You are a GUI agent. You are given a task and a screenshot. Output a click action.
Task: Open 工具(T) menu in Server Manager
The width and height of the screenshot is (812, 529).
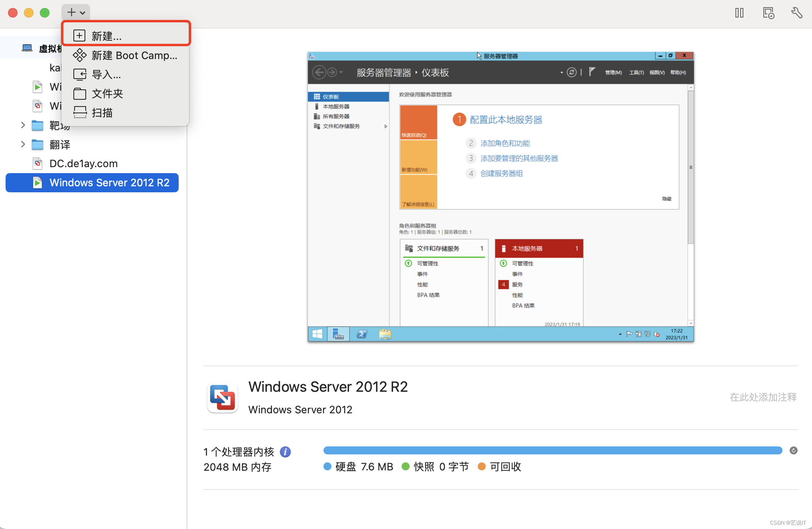click(x=637, y=72)
